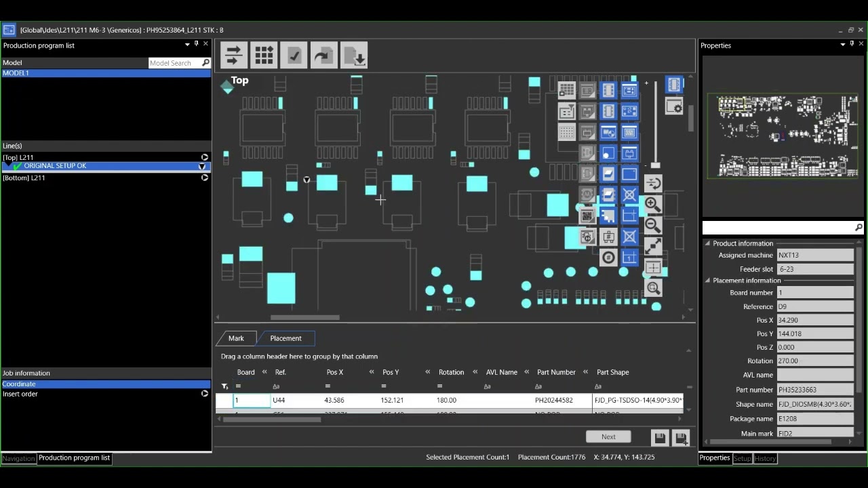Image resolution: width=868 pixels, height=488 pixels.
Task: Click the rotate view icon above zoom in
Action: 652,183
